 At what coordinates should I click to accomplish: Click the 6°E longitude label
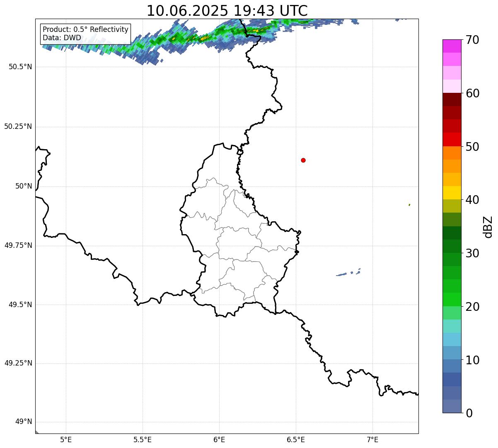(219, 439)
